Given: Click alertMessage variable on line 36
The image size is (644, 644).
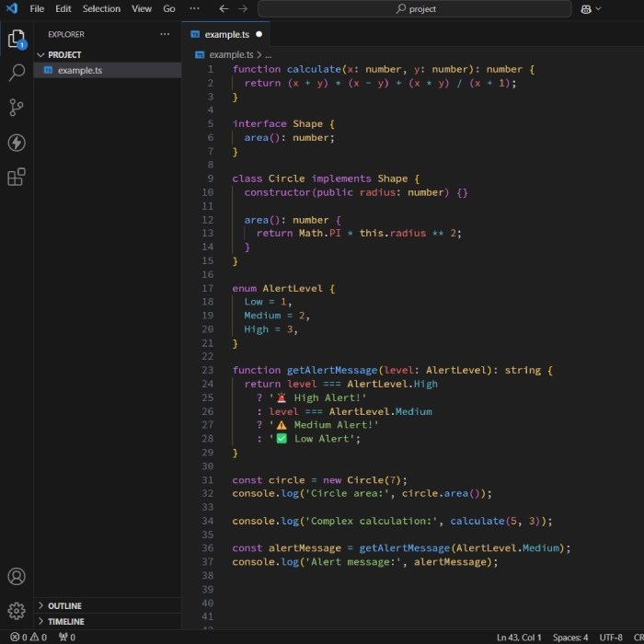Looking at the screenshot, I should [x=305, y=548].
